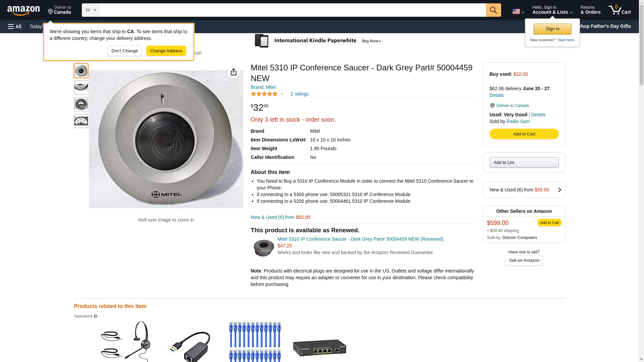644x362 pixels.
Task: Open Returns & Orders
Action: point(590,10)
